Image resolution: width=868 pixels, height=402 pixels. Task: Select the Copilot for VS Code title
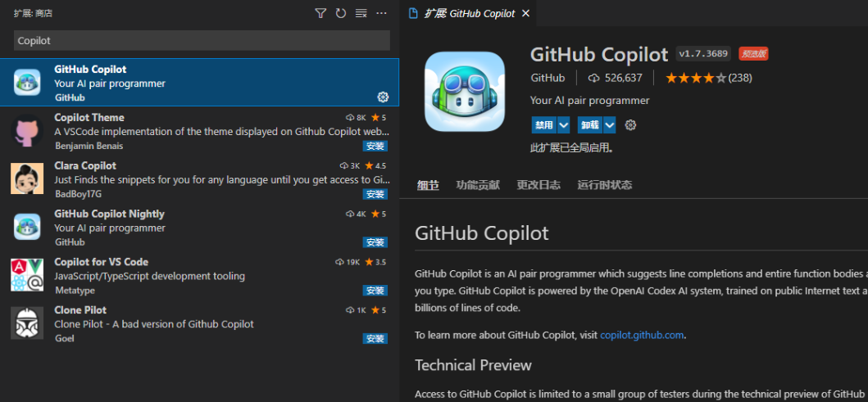102,262
